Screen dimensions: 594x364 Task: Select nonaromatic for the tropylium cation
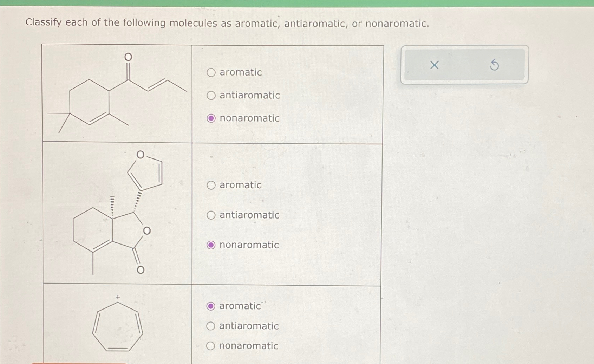(211, 346)
